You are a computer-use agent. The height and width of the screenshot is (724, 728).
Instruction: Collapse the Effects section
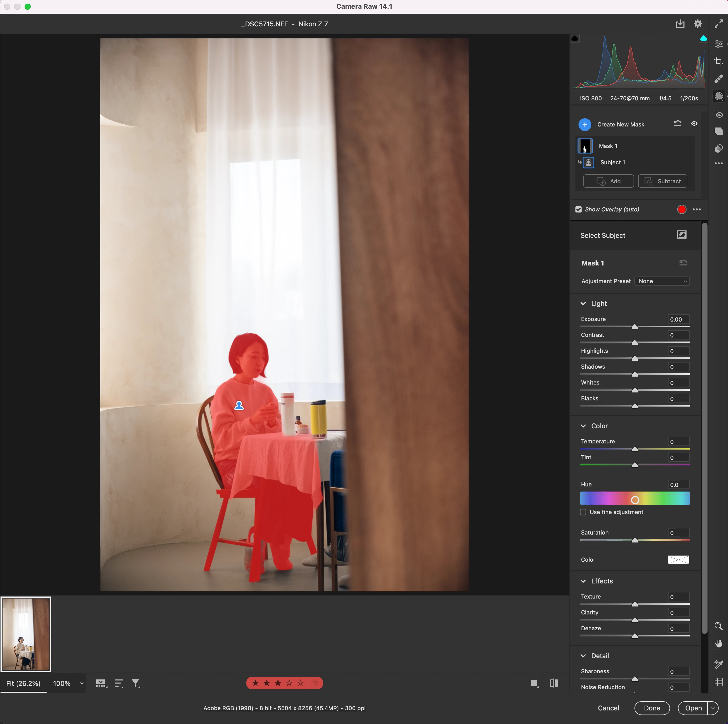pyautogui.click(x=583, y=581)
